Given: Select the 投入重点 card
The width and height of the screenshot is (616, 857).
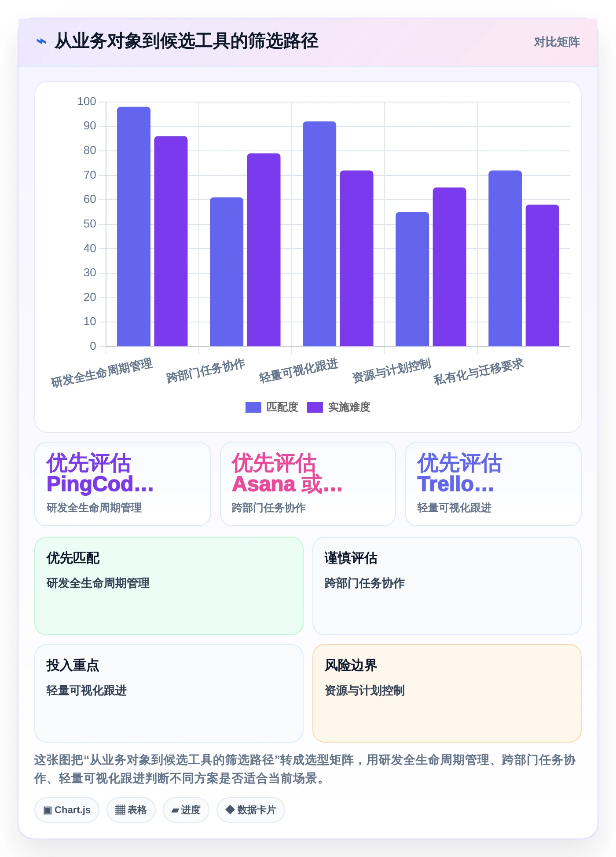Looking at the screenshot, I should 169,693.
